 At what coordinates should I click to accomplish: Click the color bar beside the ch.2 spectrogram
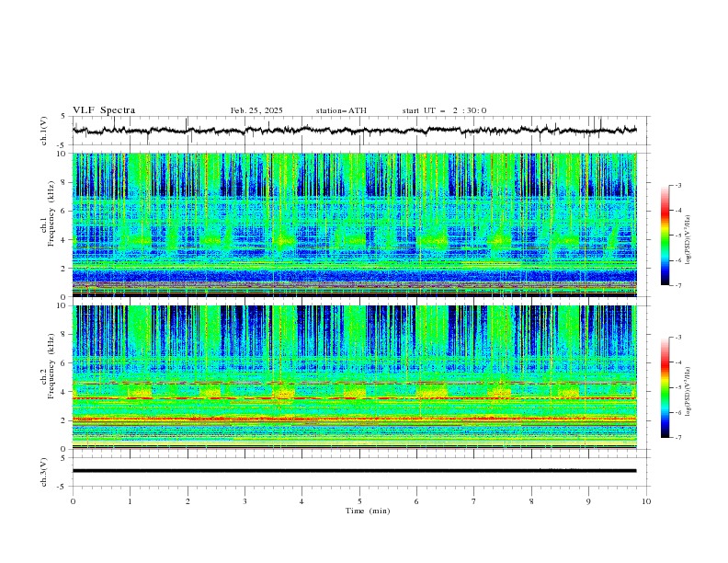click(665, 387)
